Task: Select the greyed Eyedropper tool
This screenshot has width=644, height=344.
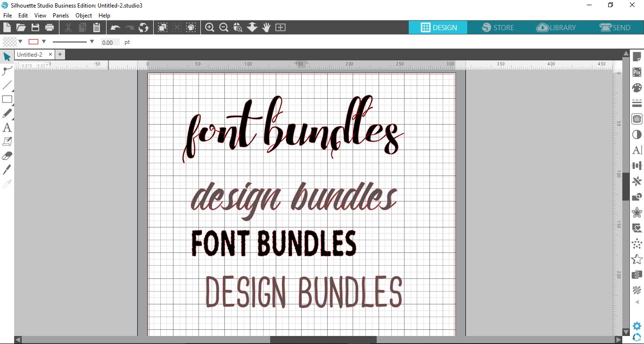Action: tap(7, 184)
